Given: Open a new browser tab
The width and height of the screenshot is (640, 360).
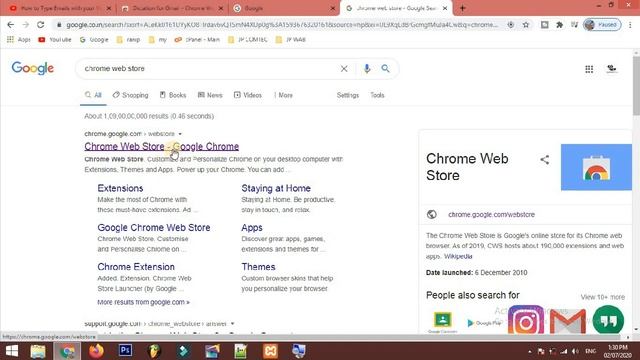Looking at the screenshot, I should tap(462, 8).
